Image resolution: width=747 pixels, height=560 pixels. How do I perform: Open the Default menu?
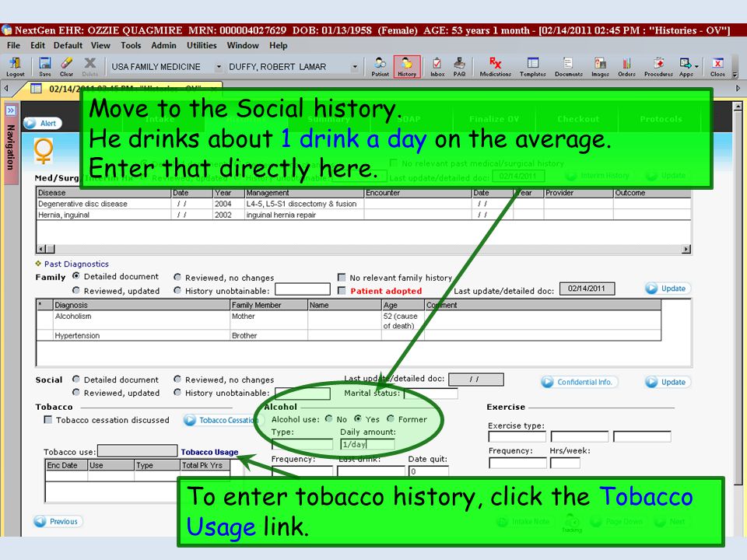(68, 45)
